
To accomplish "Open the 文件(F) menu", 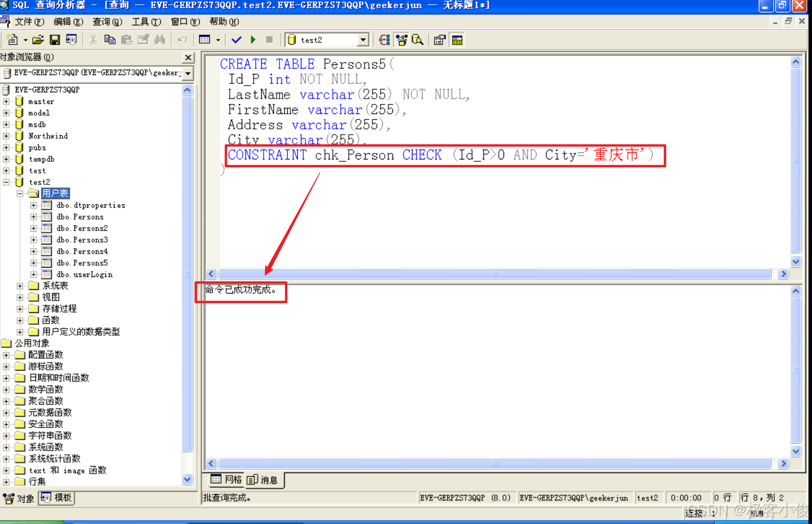I will click(29, 22).
